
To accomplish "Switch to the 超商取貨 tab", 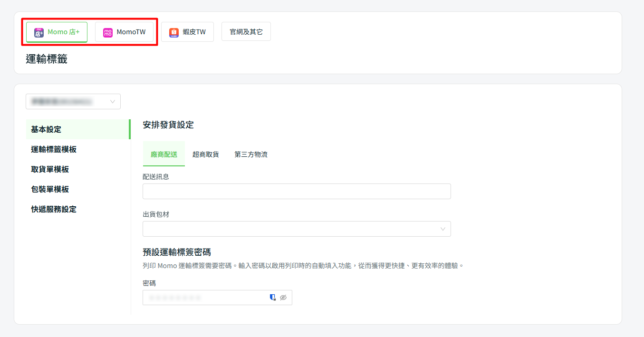I will [x=205, y=154].
